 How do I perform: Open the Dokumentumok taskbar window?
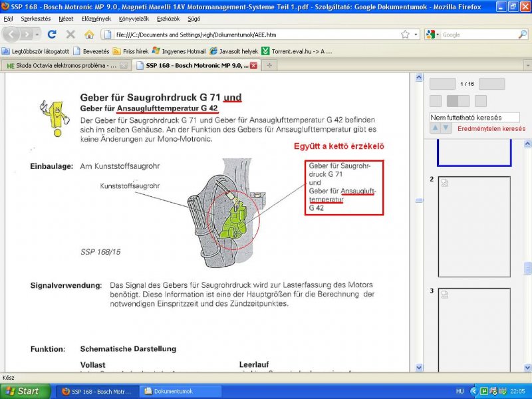click(180, 391)
